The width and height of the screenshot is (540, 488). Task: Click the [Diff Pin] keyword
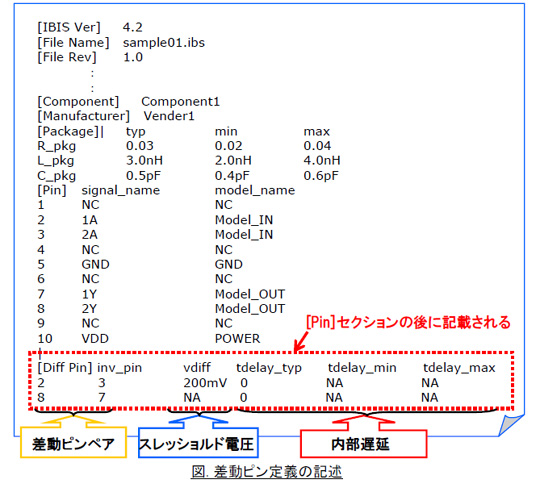click(x=65, y=368)
